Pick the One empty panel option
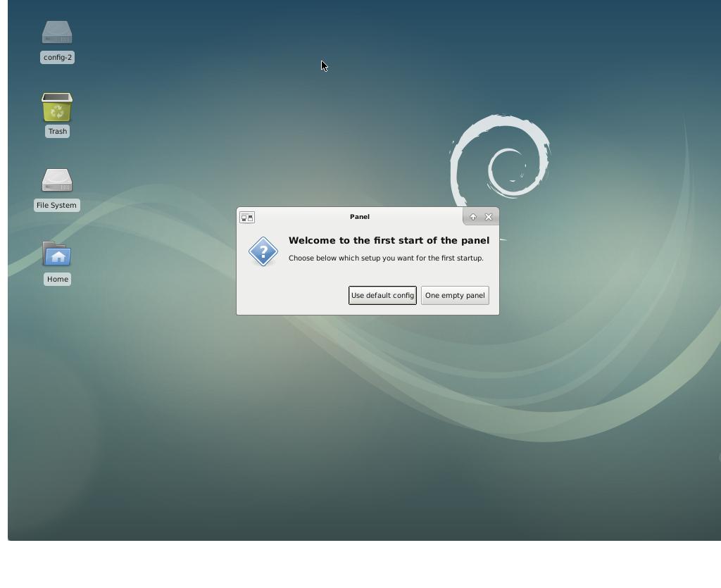This screenshot has height=588, width=721. [455, 295]
